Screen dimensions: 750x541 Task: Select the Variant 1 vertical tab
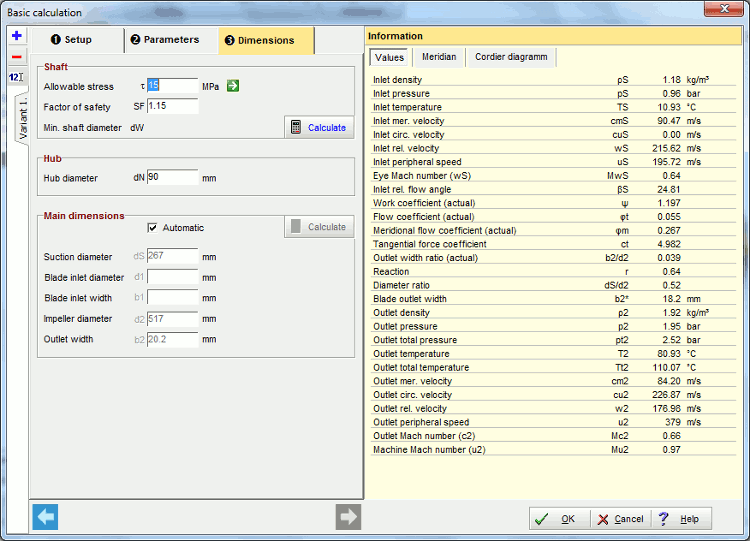pyautogui.click(x=22, y=118)
